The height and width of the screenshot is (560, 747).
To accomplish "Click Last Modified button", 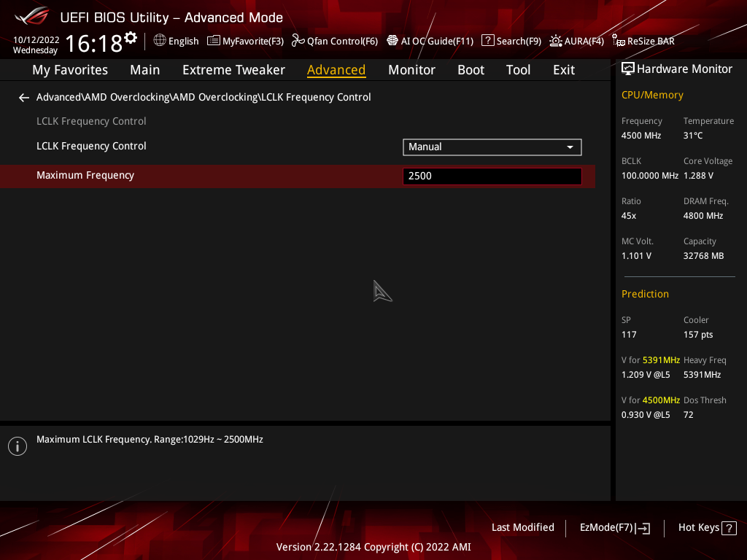I will pos(522,528).
